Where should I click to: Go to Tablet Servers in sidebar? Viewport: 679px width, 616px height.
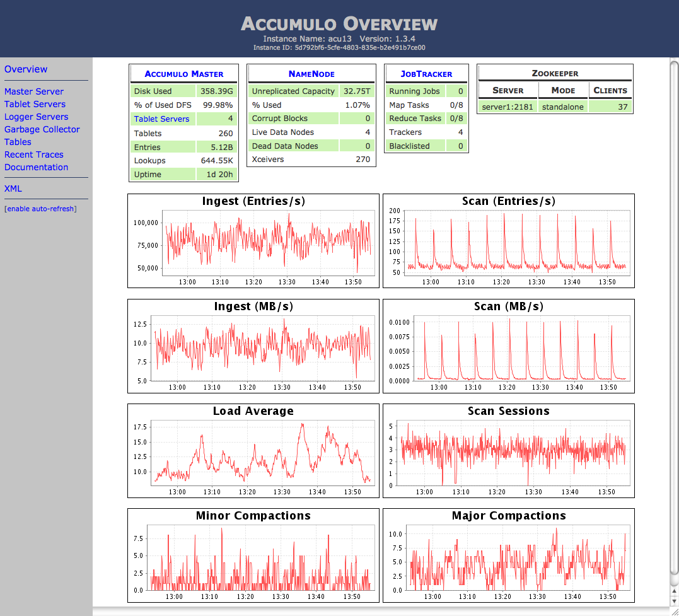[35, 104]
